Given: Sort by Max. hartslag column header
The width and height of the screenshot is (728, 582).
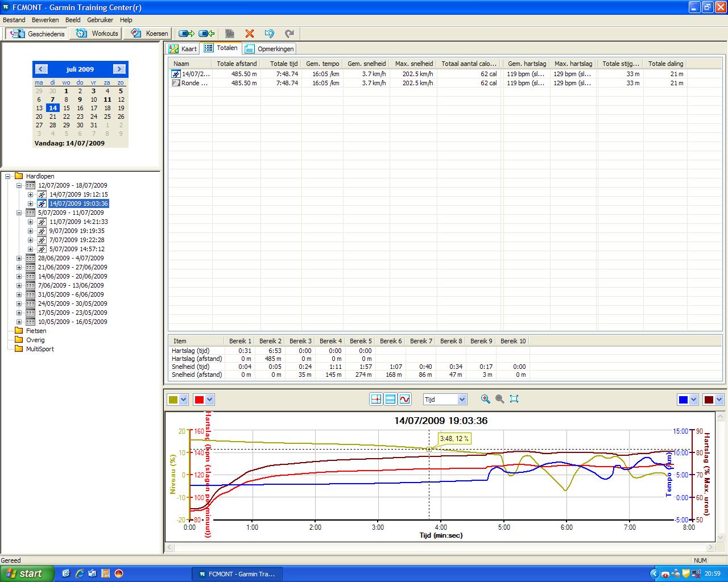Looking at the screenshot, I should click(x=573, y=64).
